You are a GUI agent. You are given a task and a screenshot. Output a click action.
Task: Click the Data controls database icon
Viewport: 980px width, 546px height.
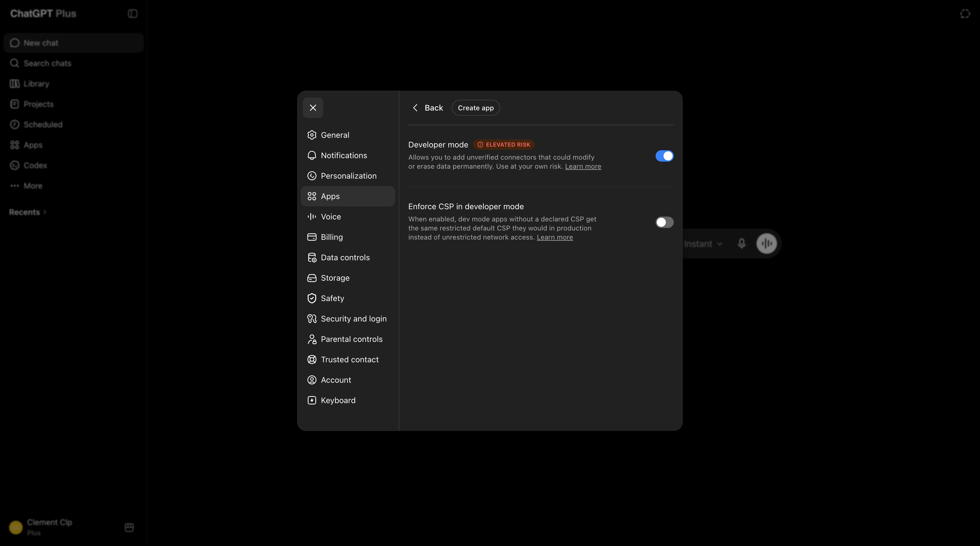(312, 257)
